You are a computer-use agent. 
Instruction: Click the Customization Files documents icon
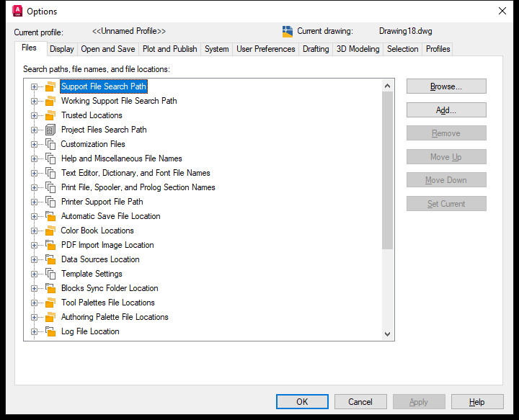click(50, 144)
